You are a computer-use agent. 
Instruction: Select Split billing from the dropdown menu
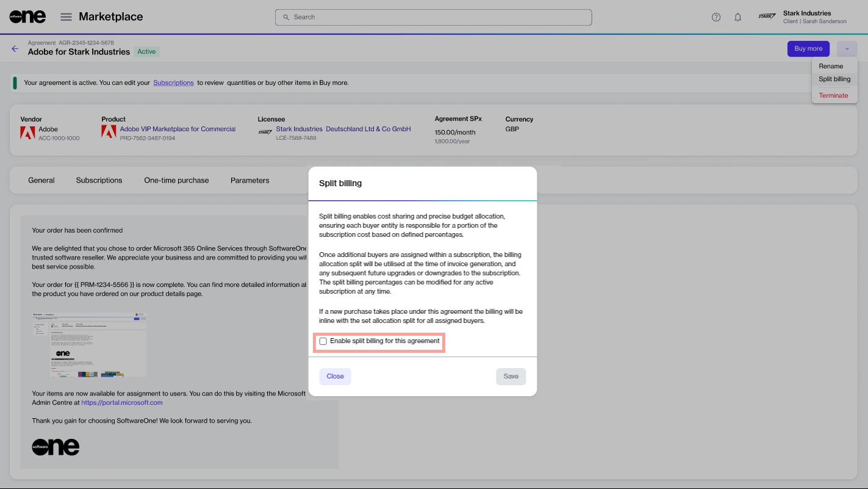point(834,79)
